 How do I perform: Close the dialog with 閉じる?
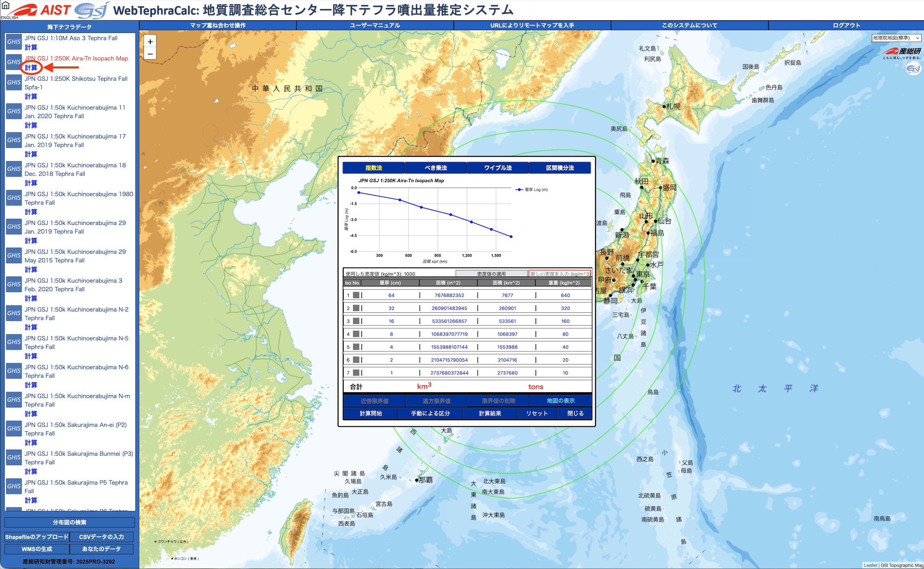pos(575,413)
